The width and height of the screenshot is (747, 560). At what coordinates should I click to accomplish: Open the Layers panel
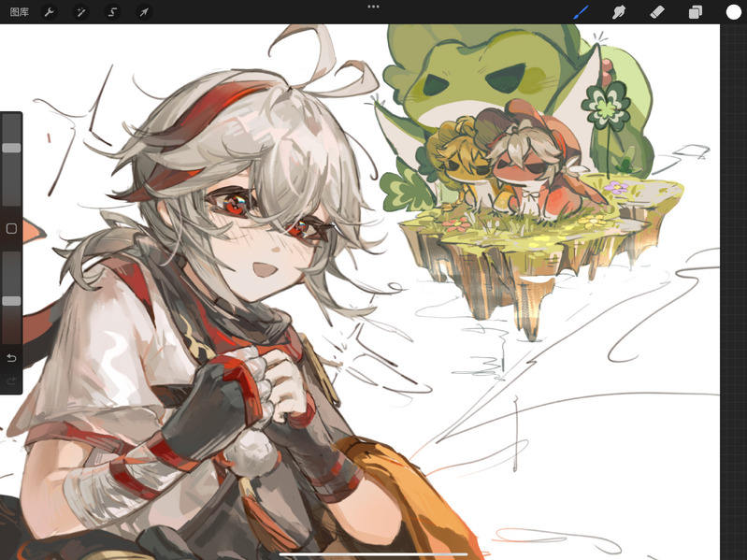point(695,12)
